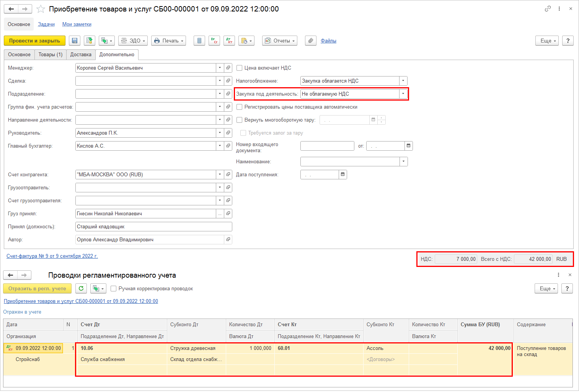This screenshot has width=579, height=392.
Task: Open the Счет-фактура № 9 link
Action: click(52, 256)
